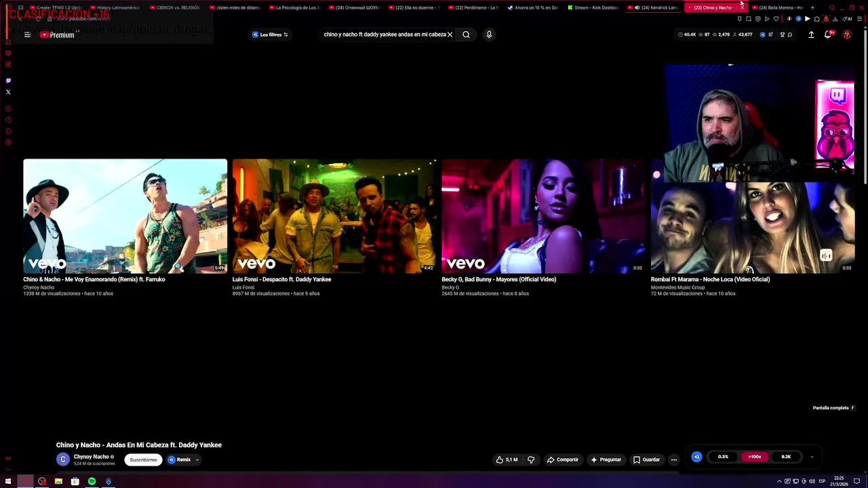The height and width of the screenshot is (488, 868).
Task: Open the 22:25 taskbar clock
Action: [x=840, y=481]
